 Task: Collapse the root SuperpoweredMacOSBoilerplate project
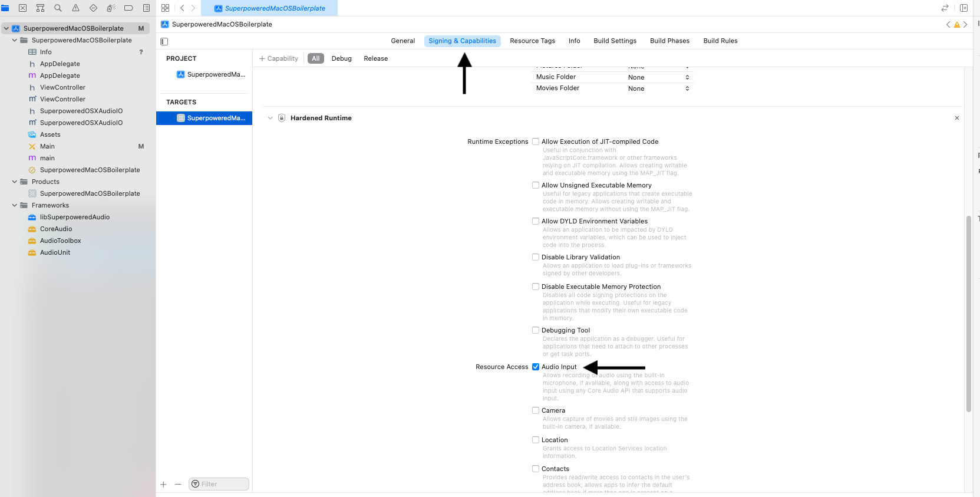pyautogui.click(x=6, y=28)
